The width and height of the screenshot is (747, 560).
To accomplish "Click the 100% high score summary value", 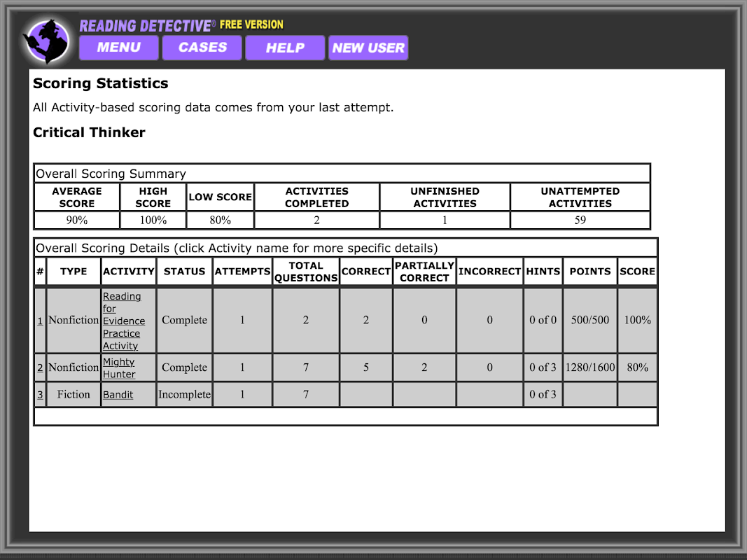I will pos(153,220).
